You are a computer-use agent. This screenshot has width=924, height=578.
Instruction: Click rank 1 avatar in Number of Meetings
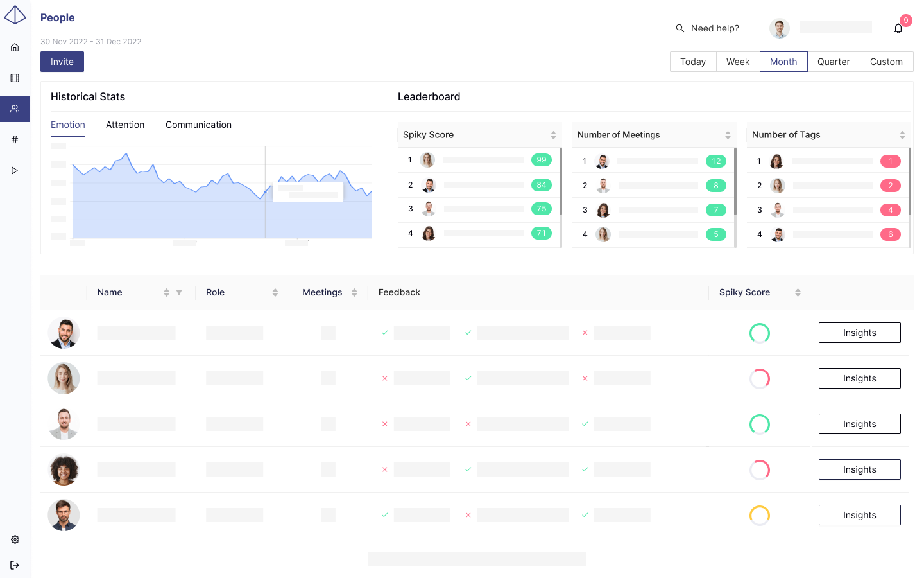coord(602,161)
